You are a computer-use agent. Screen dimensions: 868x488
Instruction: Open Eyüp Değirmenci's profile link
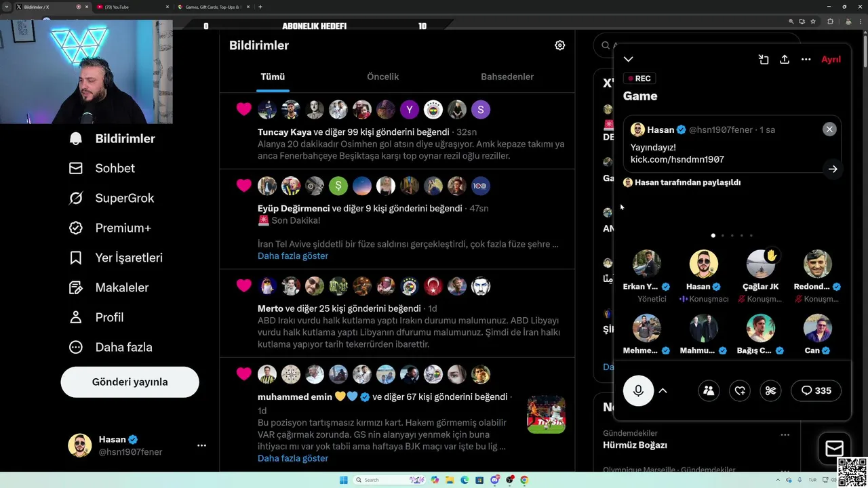[294, 208]
